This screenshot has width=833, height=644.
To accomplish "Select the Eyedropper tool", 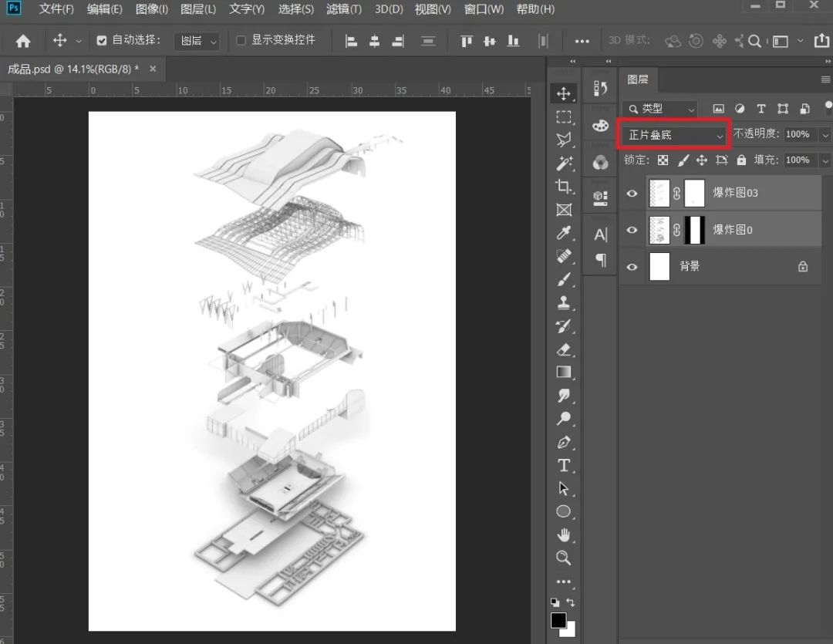I will [564, 233].
